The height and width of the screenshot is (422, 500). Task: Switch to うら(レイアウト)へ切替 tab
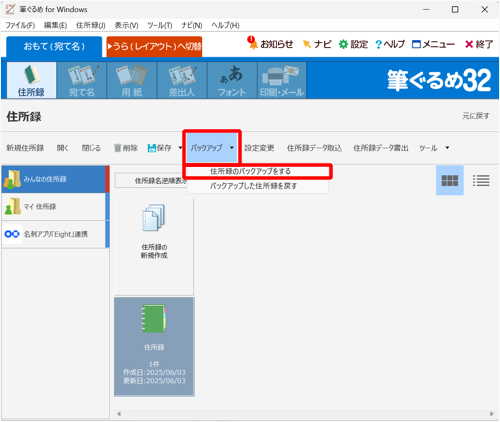(x=154, y=46)
